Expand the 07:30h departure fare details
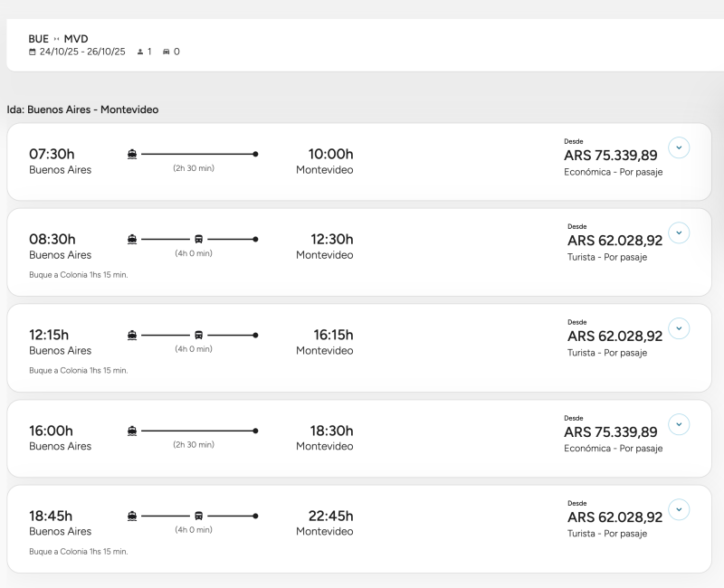The image size is (724, 588). (679, 147)
